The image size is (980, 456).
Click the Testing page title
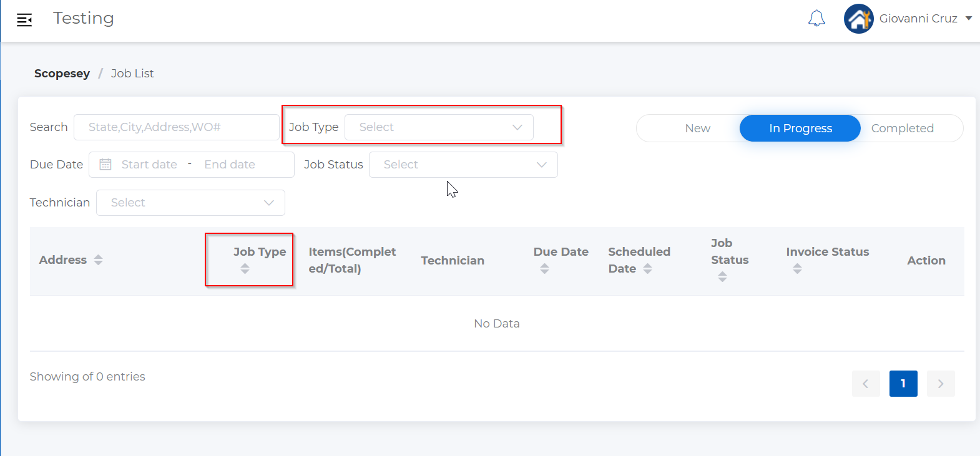pos(84,19)
